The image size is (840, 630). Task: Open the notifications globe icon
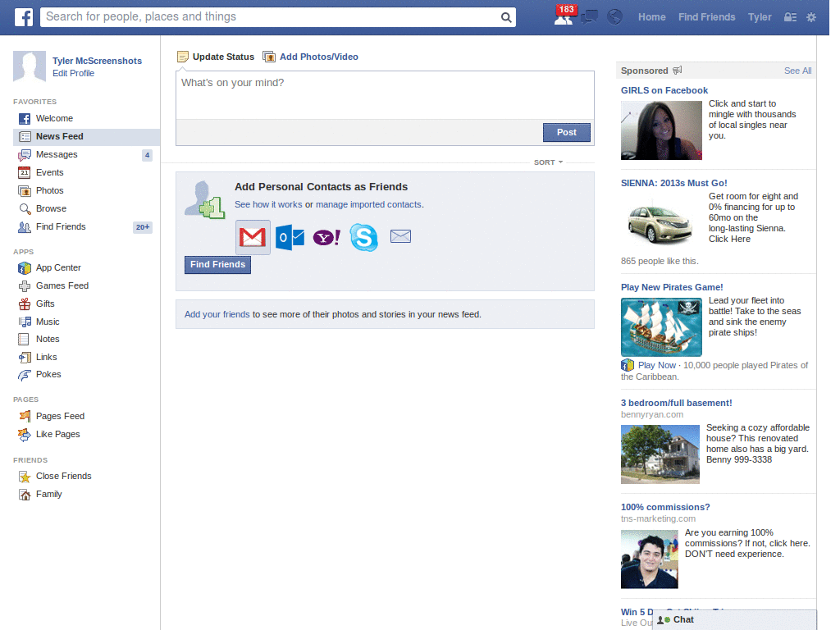pyautogui.click(x=614, y=17)
